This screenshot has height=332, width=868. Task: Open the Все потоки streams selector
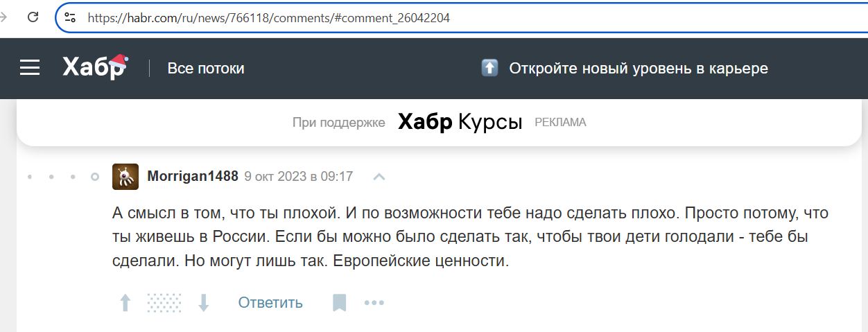pos(206,68)
